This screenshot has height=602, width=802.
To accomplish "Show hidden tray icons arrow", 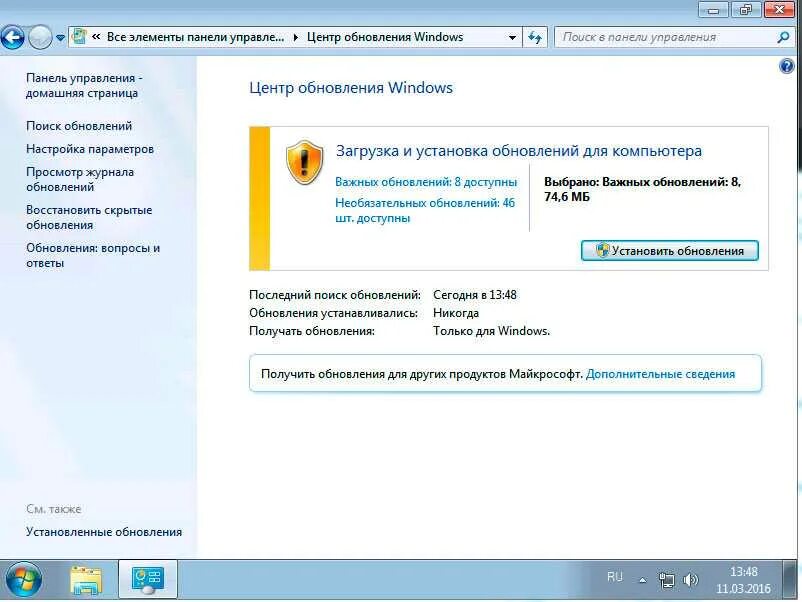I will [x=643, y=580].
